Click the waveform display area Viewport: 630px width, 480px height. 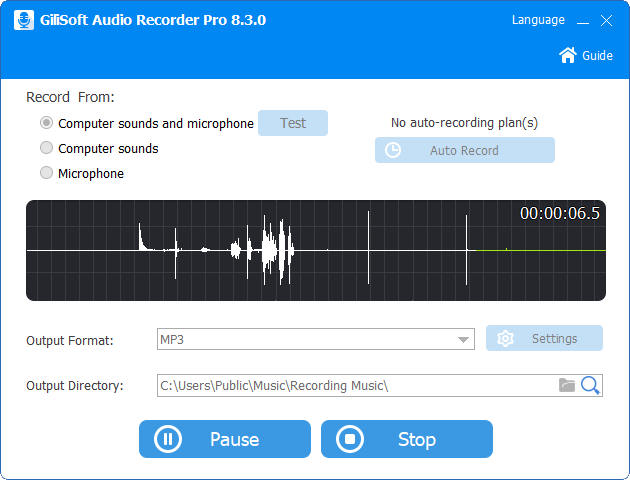pos(316,250)
